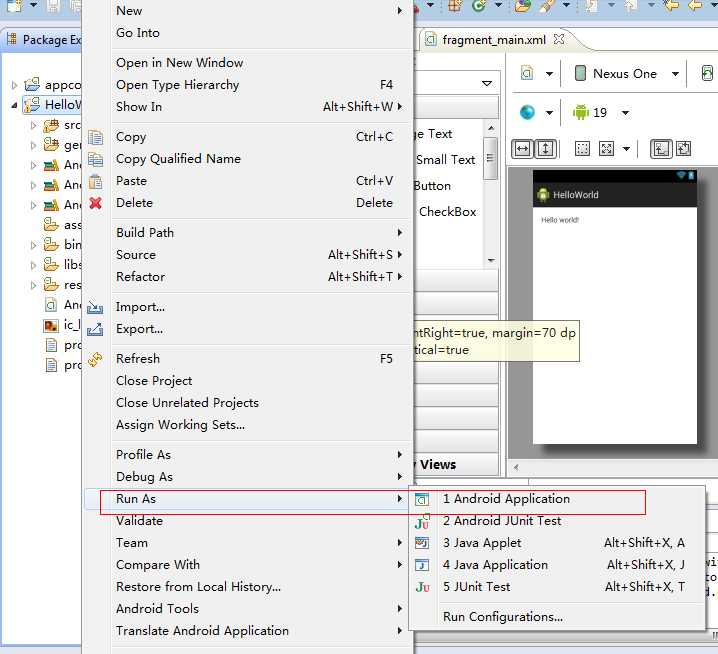This screenshot has height=654, width=718.
Task: Click the Export icon
Action: click(x=95, y=329)
